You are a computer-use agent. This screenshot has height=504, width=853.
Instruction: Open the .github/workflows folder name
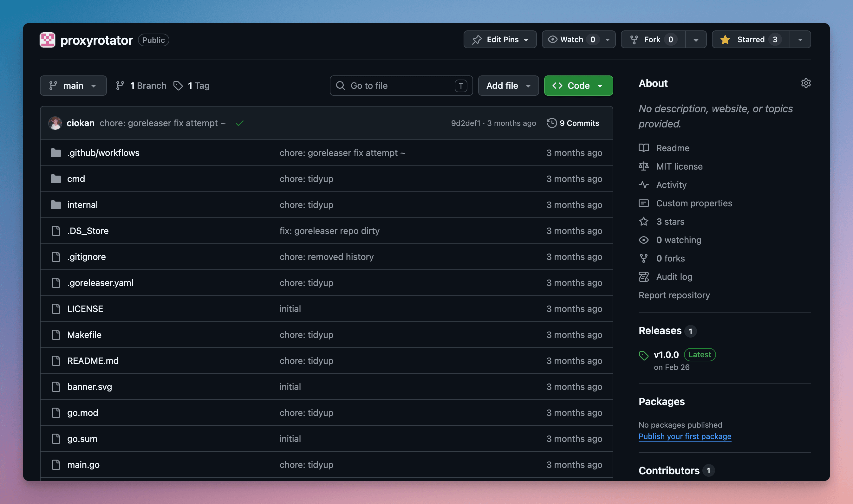(103, 153)
